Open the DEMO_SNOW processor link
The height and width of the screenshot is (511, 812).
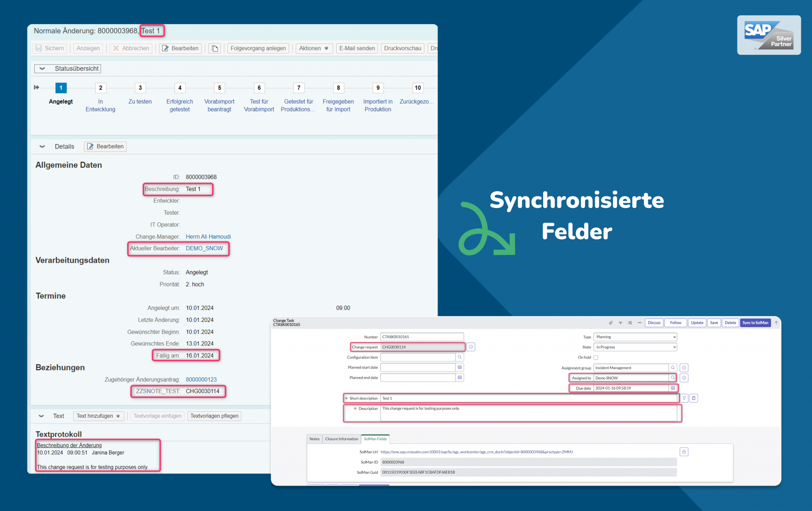(x=204, y=248)
